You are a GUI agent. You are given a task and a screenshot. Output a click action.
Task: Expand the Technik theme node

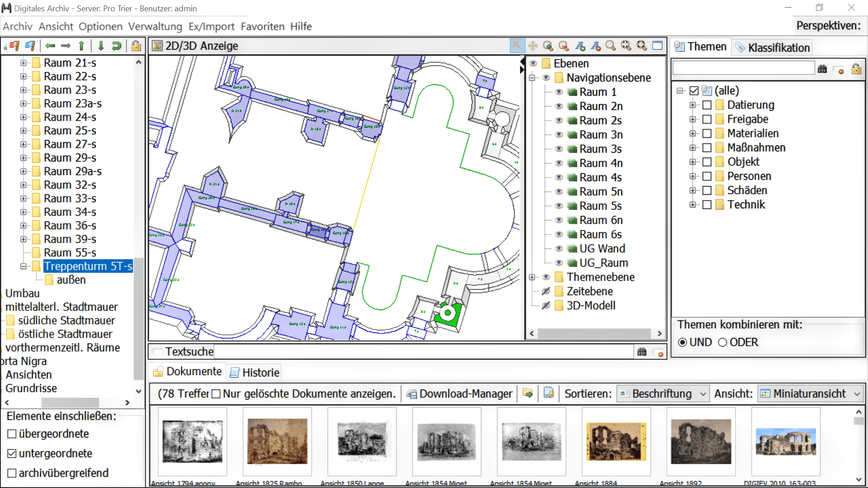click(693, 205)
